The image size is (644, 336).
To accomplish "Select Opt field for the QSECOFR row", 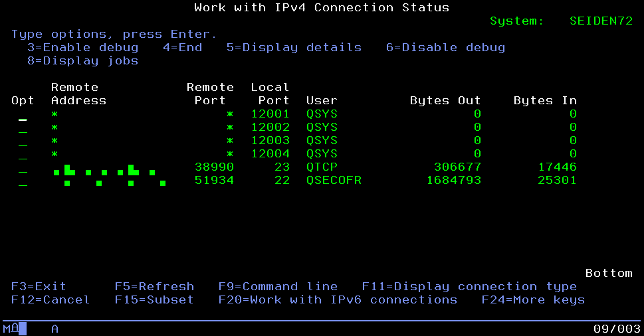I will (23, 181).
